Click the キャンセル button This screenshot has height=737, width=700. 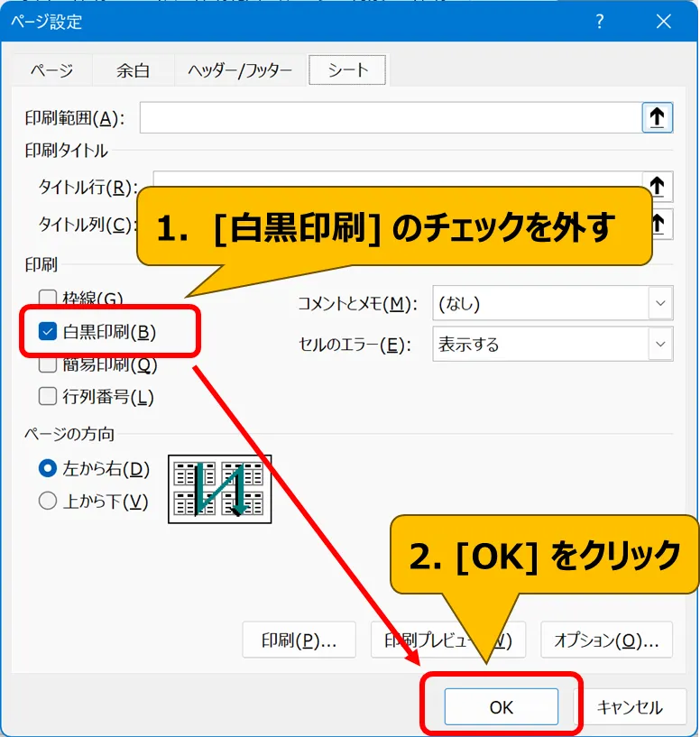pos(630,708)
